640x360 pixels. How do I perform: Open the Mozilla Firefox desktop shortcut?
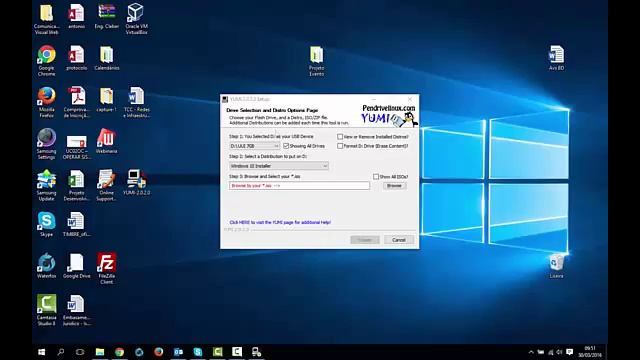pyautogui.click(x=47, y=102)
